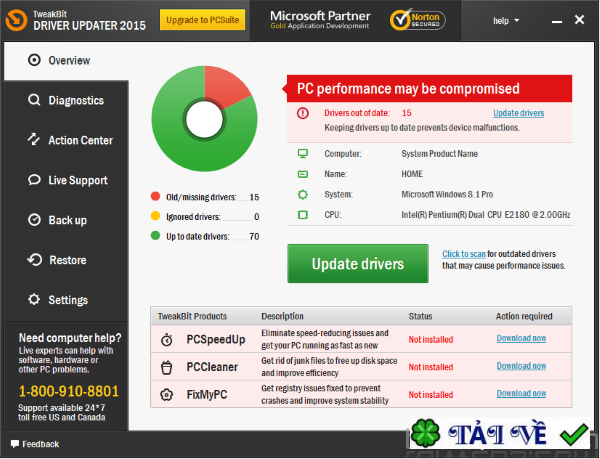Click the Norton Secured badge

(x=417, y=20)
